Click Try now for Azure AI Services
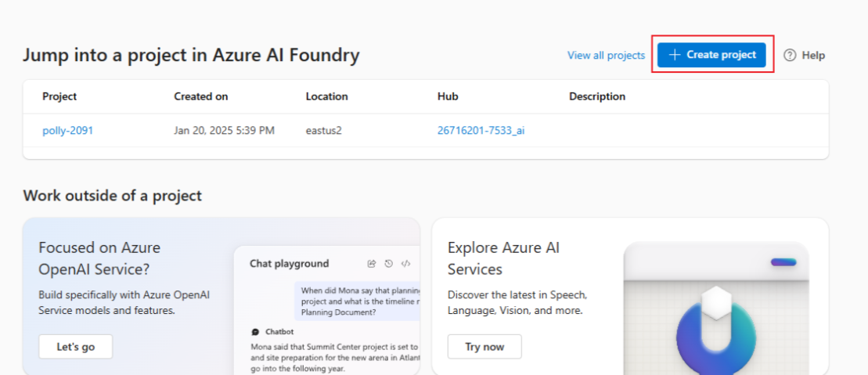 pos(485,347)
